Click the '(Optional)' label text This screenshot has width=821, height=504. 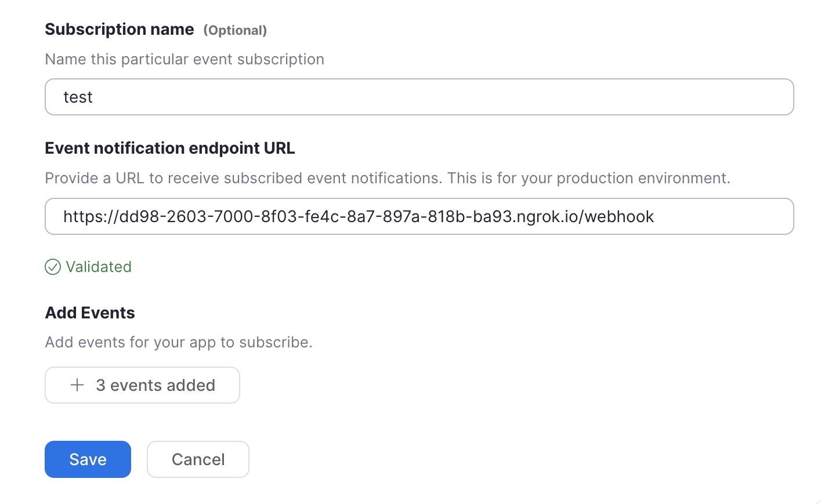235,30
